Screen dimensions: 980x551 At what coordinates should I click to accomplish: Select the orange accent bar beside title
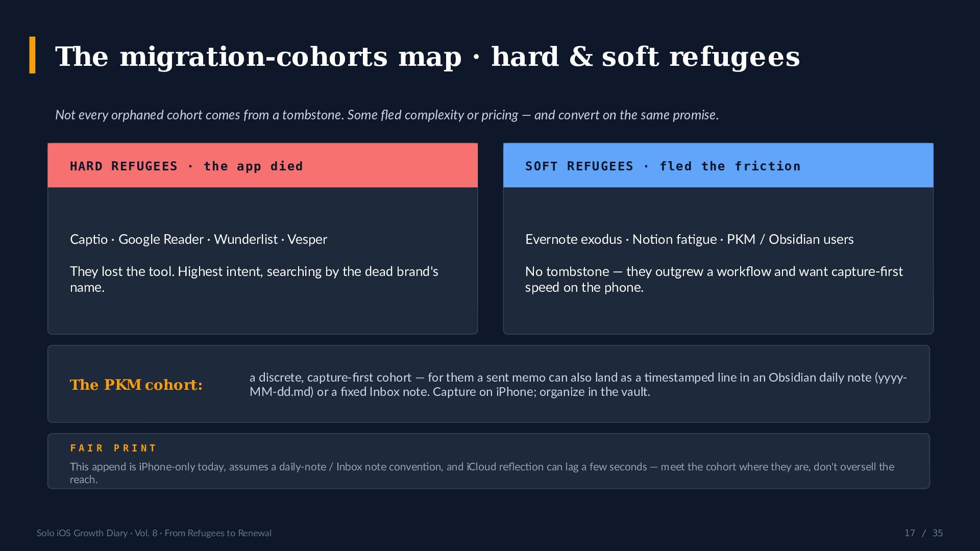[x=33, y=55]
